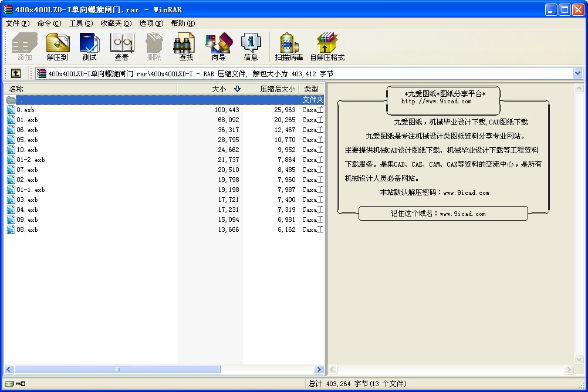
Task: Sort by 名称 (Name) column header
Action: [x=16, y=89]
